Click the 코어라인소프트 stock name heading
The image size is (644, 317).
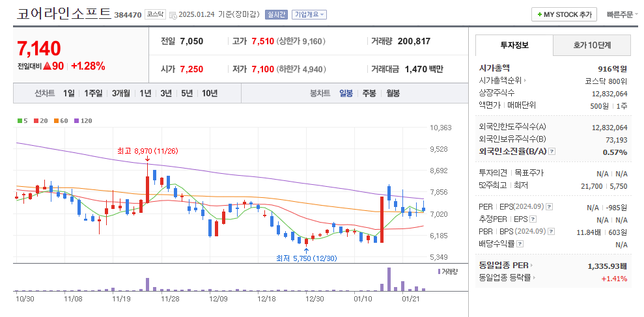click(64, 14)
